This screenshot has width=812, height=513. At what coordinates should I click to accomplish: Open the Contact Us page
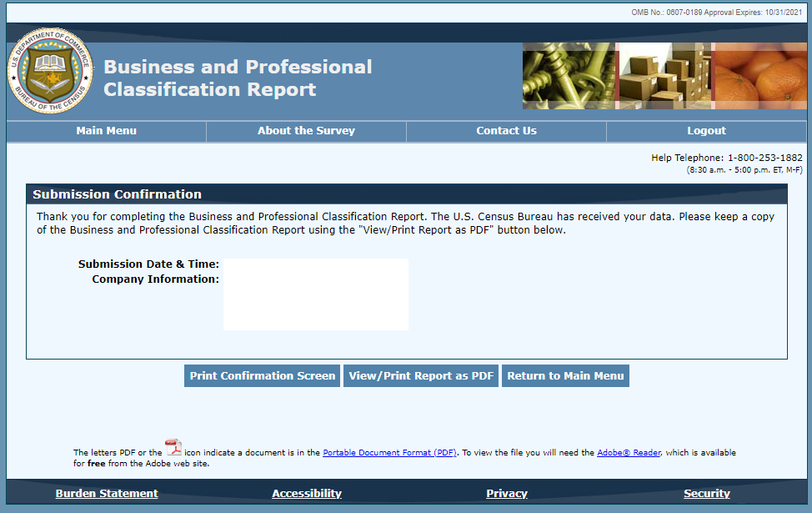[x=506, y=131]
